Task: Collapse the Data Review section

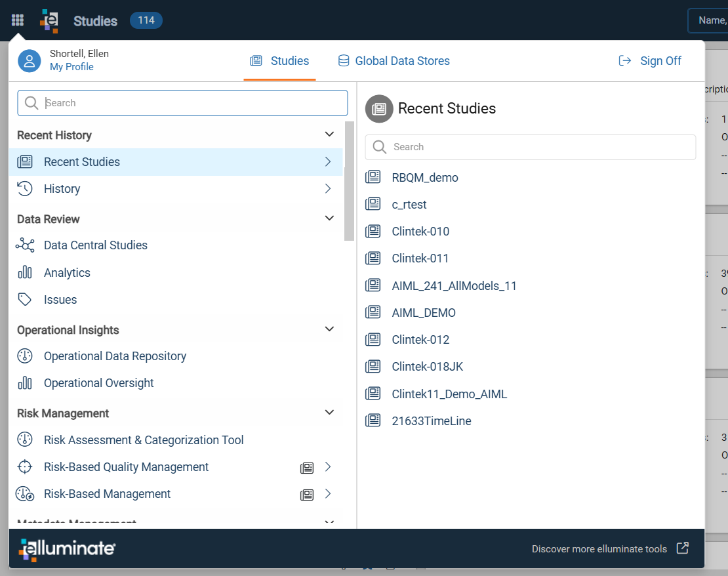Action: (x=329, y=218)
